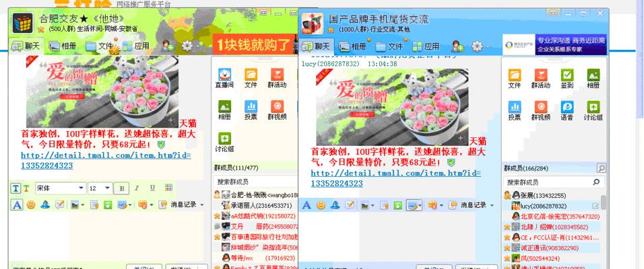Expand 消息记录 dropdown arrow in 国产品牌手机 window
This screenshot has width=644, height=269.
click(492, 205)
